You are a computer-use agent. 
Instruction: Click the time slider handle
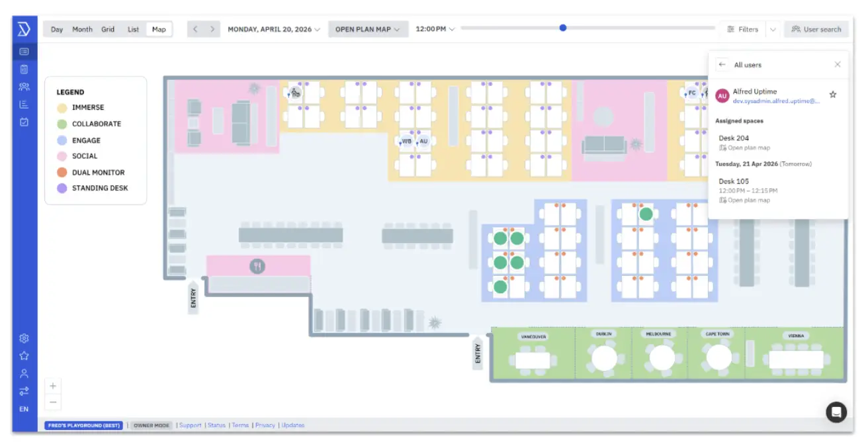point(563,28)
